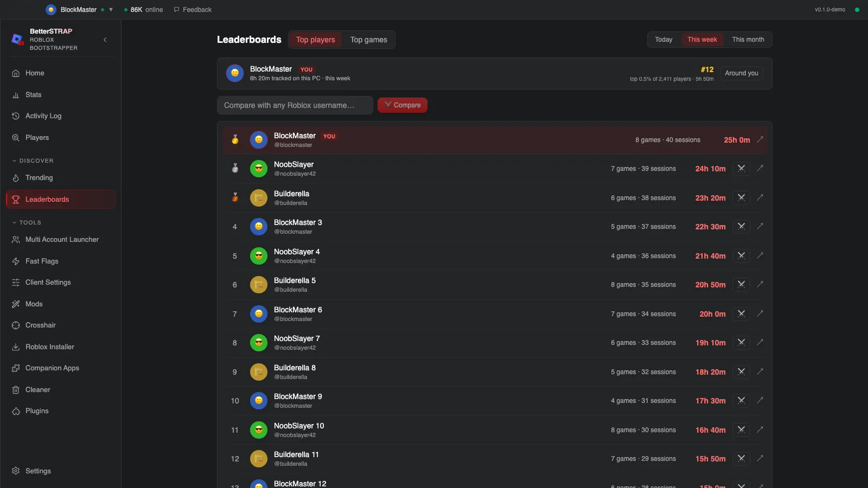Click the @noobslayer42 handle under NoobSlayer 4
Viewport: 868px width, 488px height.
[x=295, y=261]
